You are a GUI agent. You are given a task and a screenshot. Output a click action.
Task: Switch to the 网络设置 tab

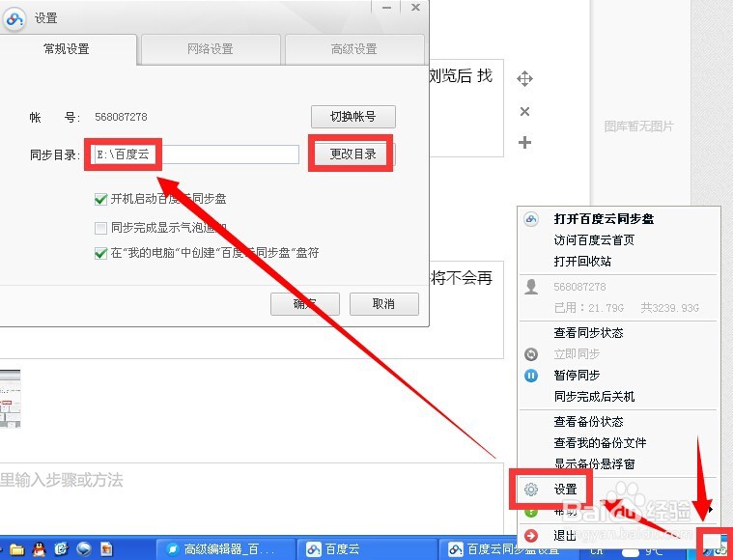tap(211, 49)
